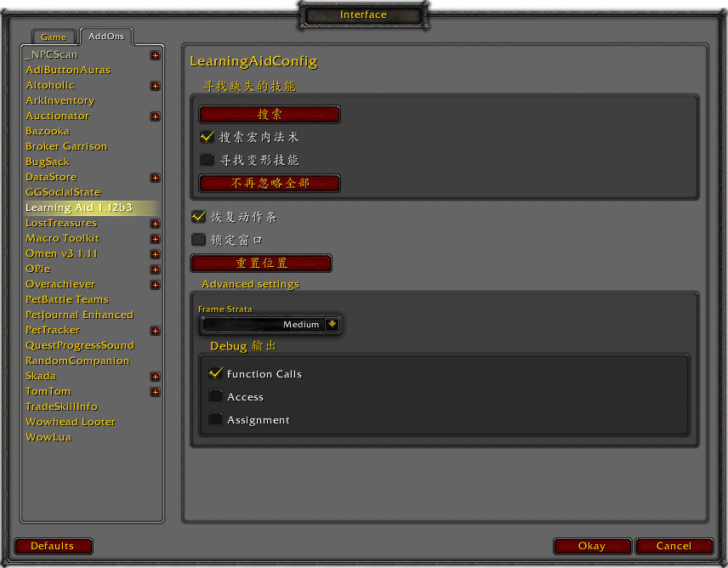Image resolution: width=728 pixels, height=568 pixels.
Task: Enable the Assignment debug checkbox
Action: tap(215, 419)
